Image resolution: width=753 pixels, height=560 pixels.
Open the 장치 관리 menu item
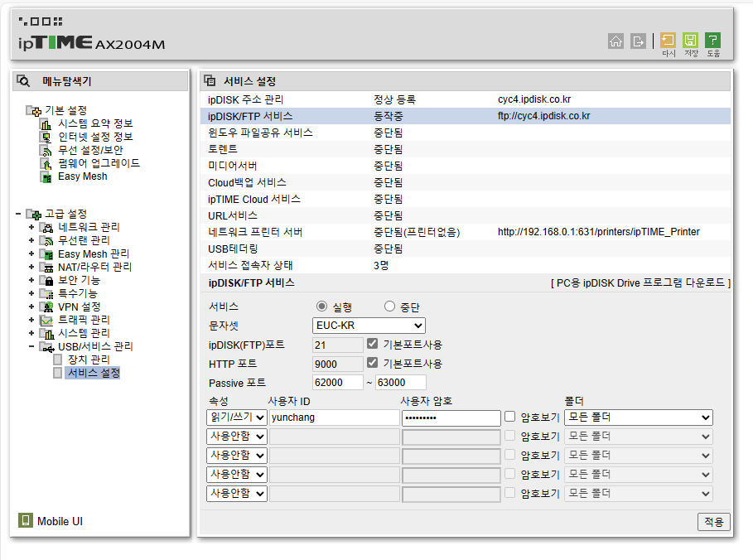click(x=89, y=360)
